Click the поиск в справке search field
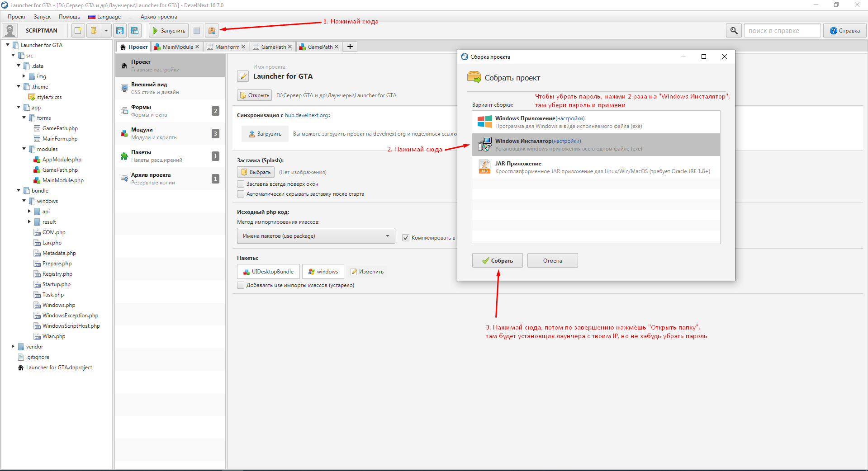Image resolution: width=868 pixels, height=471 pixels. coord(782,31)
